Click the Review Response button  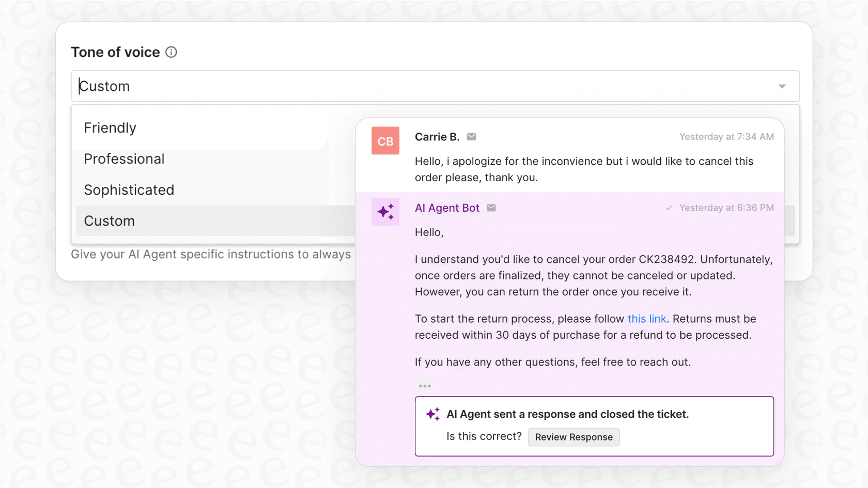574,437
